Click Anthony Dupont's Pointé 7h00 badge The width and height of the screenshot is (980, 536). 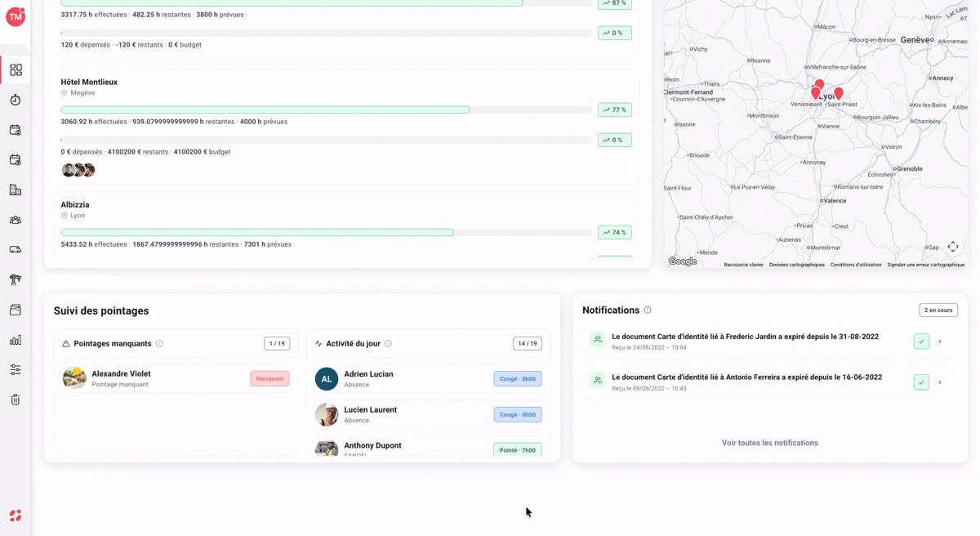pyautogui.click(x=518, y=449)
